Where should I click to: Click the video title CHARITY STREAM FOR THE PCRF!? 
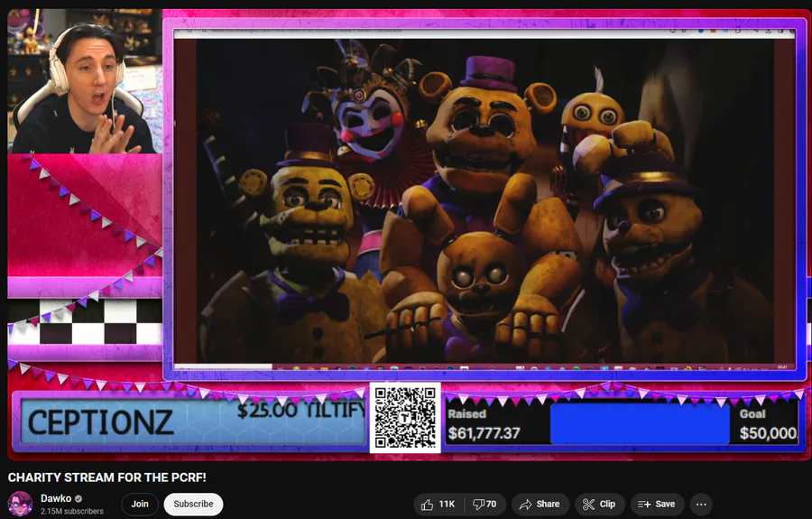pos(106,477)
